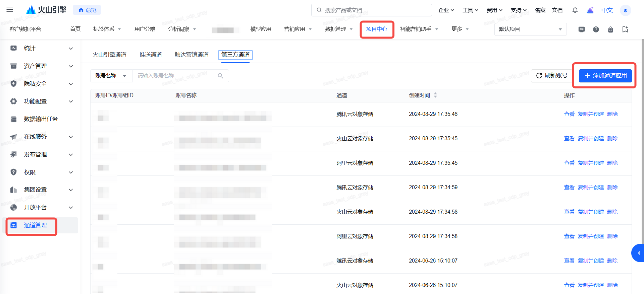Open the 智能营销助手 navigation dropdown
Viewport: 644px width, 294px height.
click(x=419, y=29)
